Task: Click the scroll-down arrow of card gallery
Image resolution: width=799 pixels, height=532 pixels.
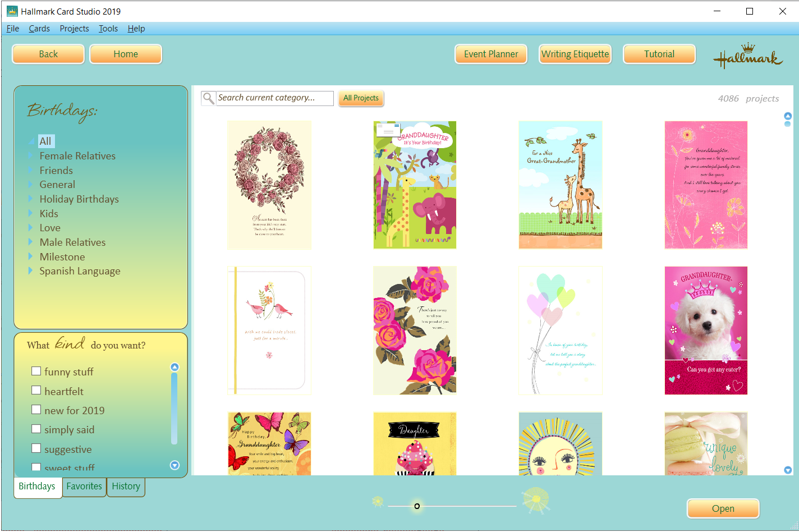Action: pos(788,470)
